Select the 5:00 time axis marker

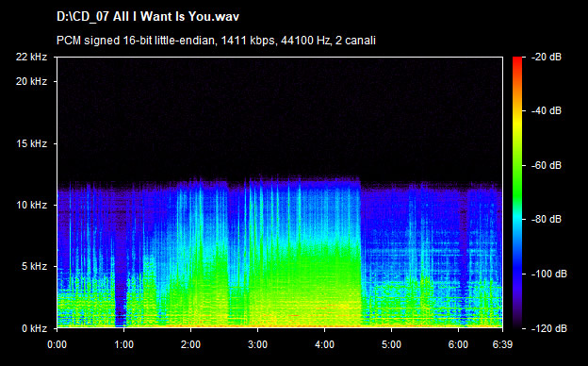click(x=391, y=344)
